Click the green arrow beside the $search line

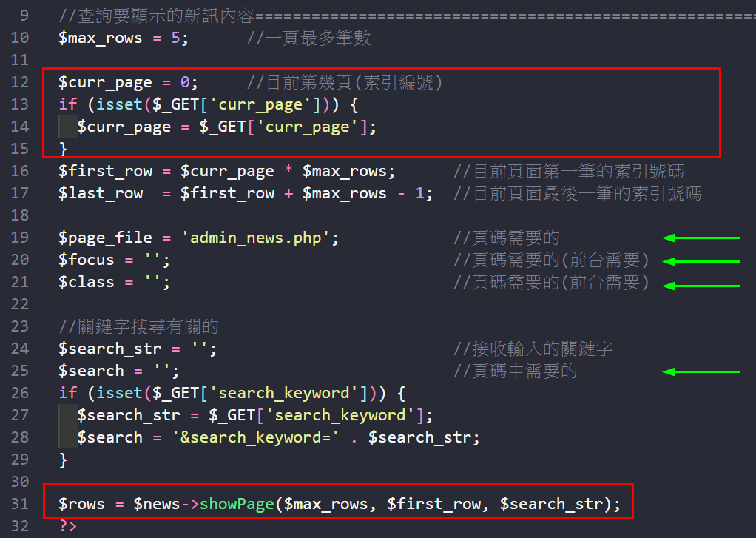(701, 371)
